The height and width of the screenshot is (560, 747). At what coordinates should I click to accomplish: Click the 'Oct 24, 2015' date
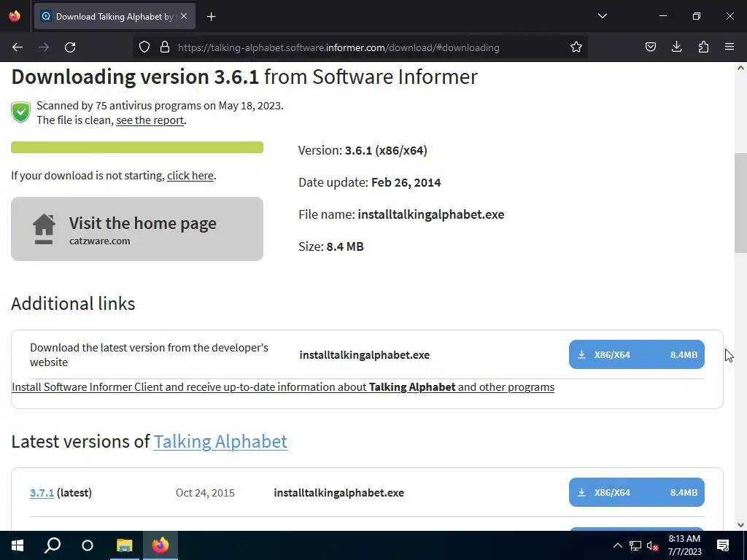pyautogui.click(x=205, y=493)
